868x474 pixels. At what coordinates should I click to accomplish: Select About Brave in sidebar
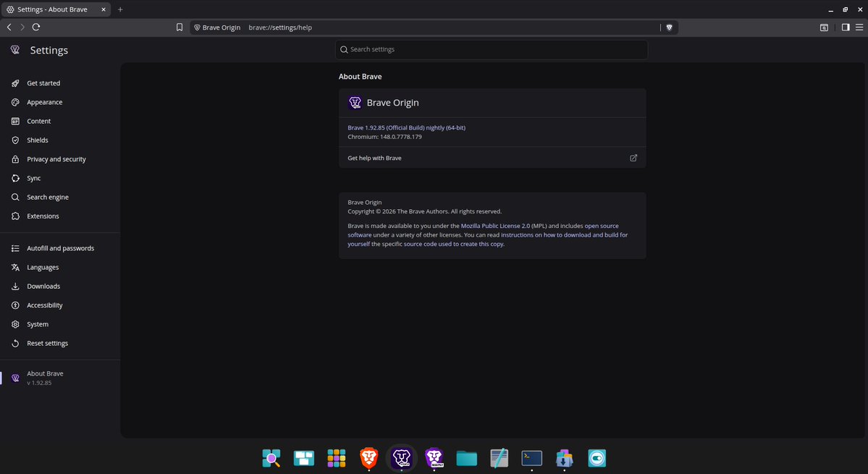pyautogui.click(x=45, y=378)
